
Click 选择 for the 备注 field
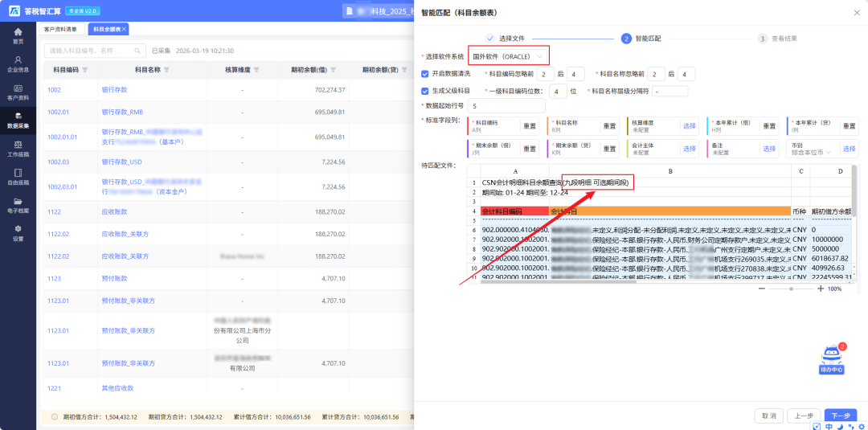click(x=769, y=149)
